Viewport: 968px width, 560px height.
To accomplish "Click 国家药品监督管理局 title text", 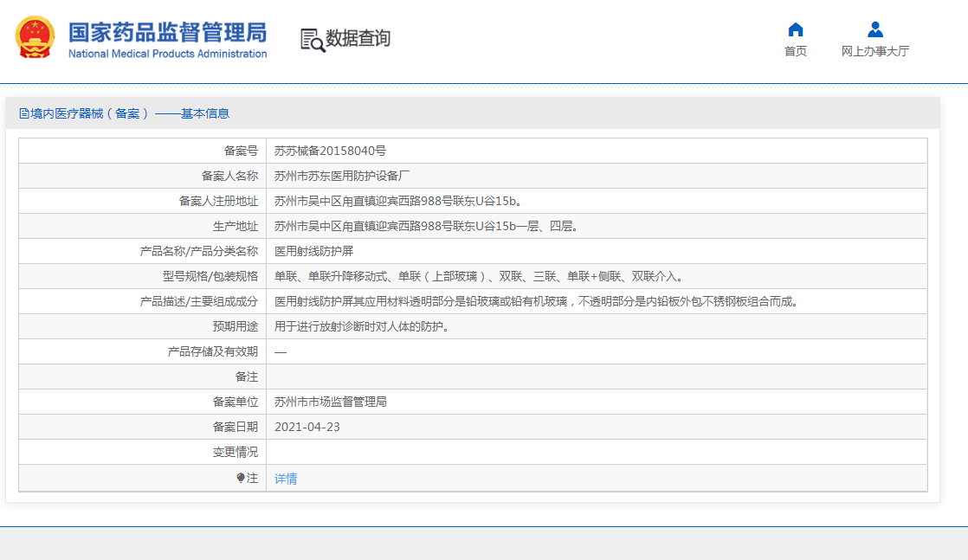I will (x=167, y=32).
